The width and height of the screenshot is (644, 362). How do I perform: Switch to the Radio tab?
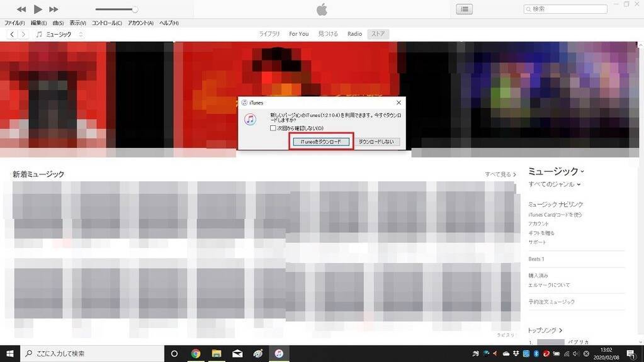pyautogui.click(x=354, y=34)
